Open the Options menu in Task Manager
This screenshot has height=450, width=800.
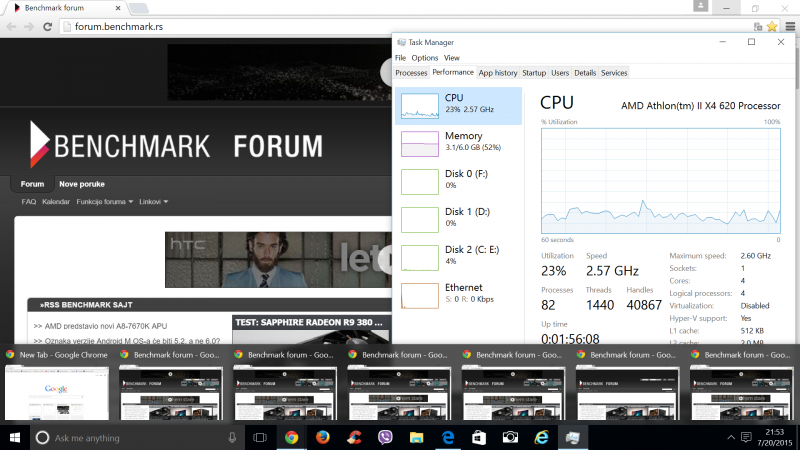[424, 58]
